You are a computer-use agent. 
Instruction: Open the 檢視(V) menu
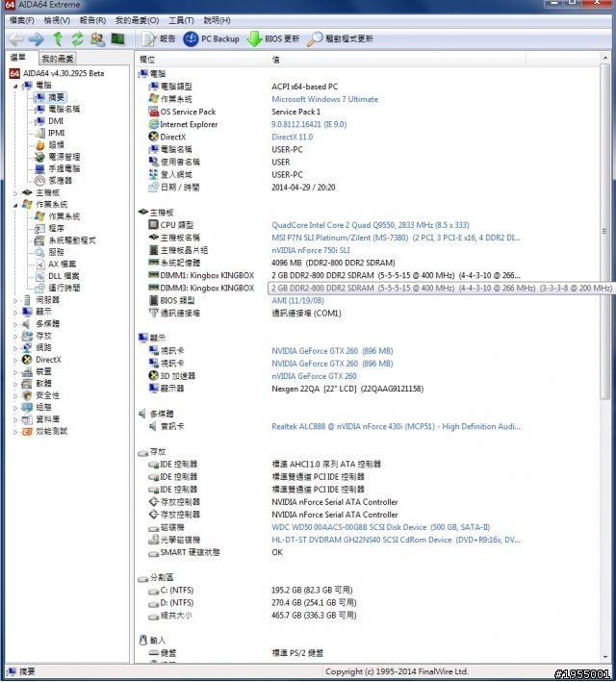[x=57, y=20]
